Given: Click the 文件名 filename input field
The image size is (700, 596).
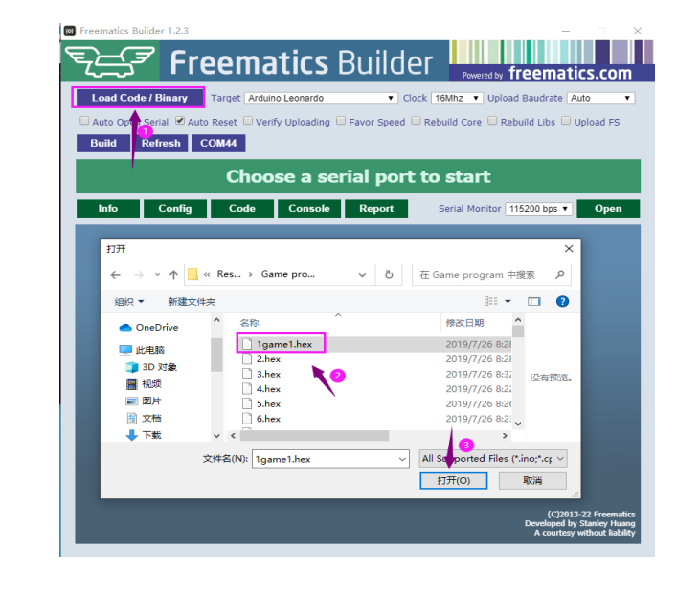Looking at the screenshot, I should 330,459.
